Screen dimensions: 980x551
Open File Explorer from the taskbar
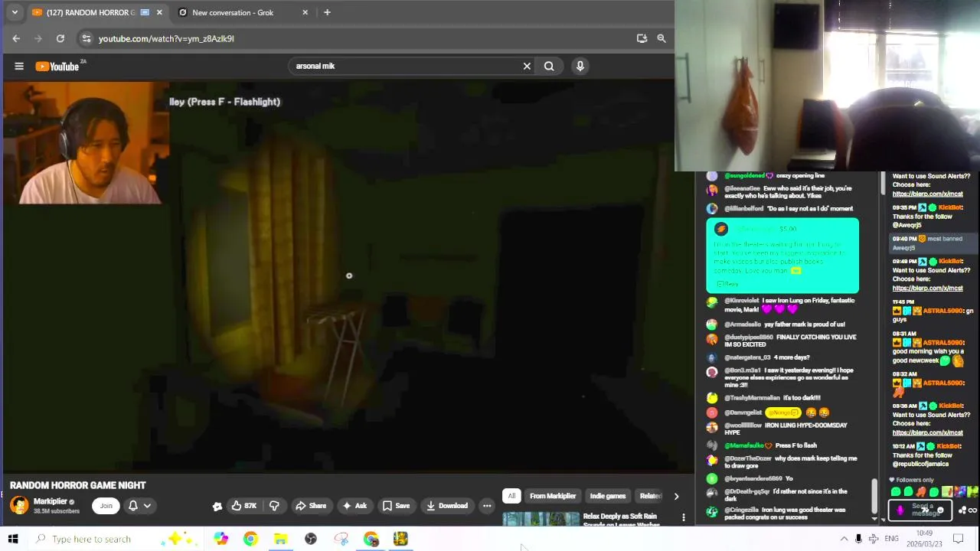point(281,539)
